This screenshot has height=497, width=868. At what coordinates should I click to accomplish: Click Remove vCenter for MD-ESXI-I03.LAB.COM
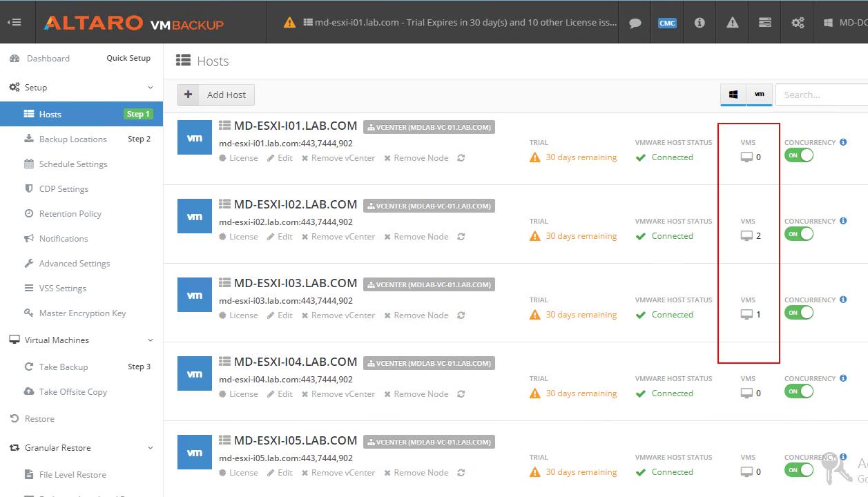[x=338, y=315]
